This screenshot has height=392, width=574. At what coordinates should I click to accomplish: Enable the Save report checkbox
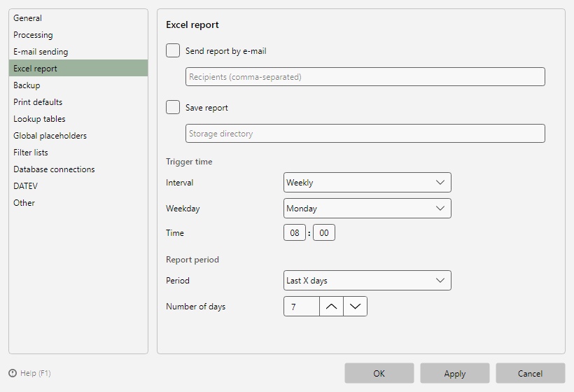(173, 107)
